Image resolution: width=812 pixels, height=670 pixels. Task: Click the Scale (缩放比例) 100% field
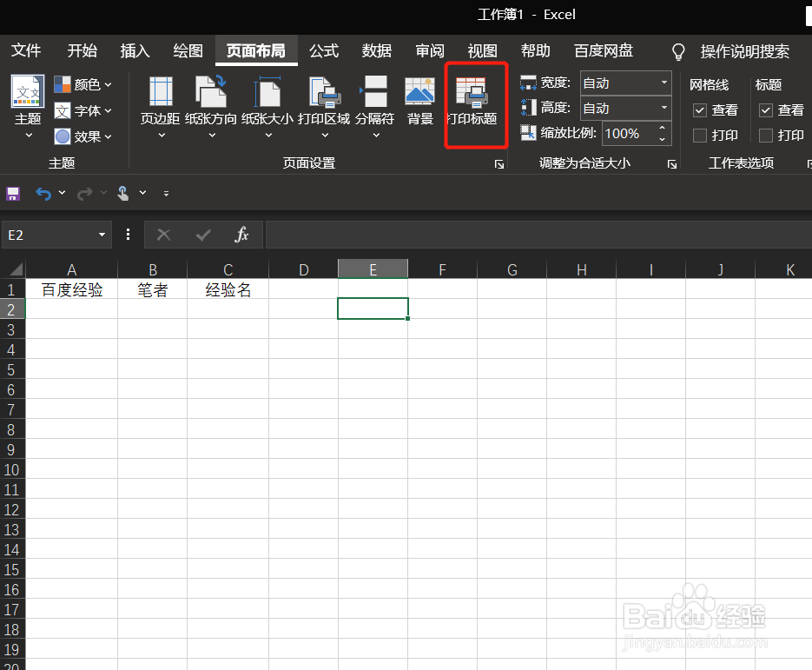point(629,134)
